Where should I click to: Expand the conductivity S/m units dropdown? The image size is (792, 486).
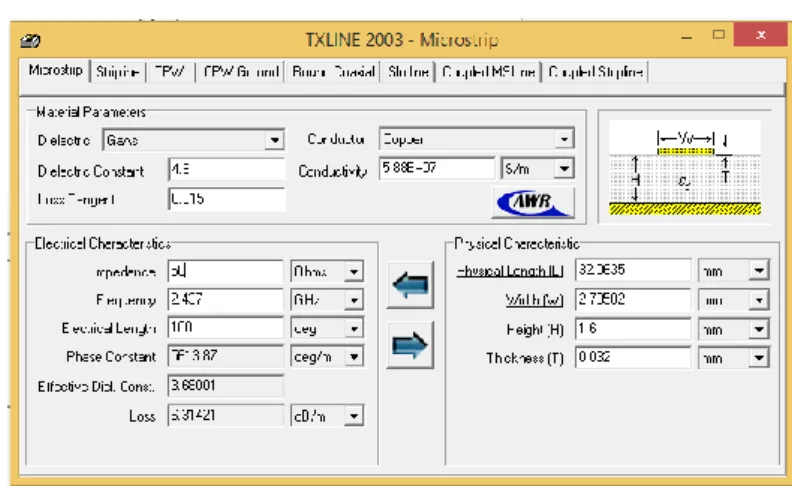[564, 168]
